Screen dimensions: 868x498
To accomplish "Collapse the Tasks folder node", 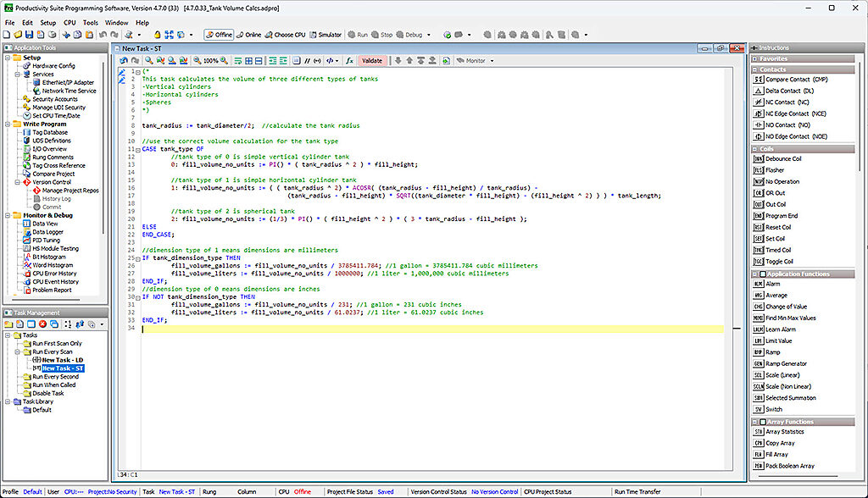I will coord(8,335).
